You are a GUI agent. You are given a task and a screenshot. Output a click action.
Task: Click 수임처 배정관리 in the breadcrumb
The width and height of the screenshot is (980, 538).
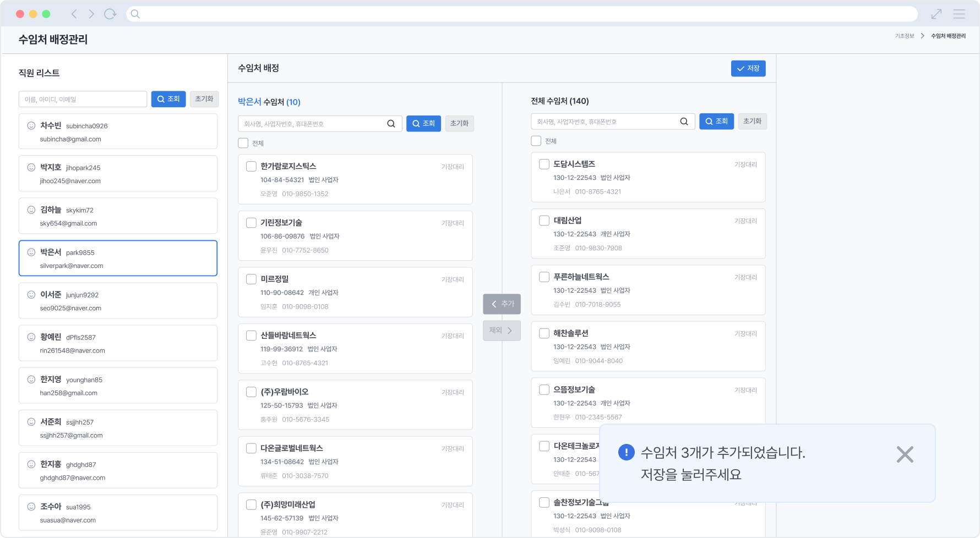click(947, 36)
